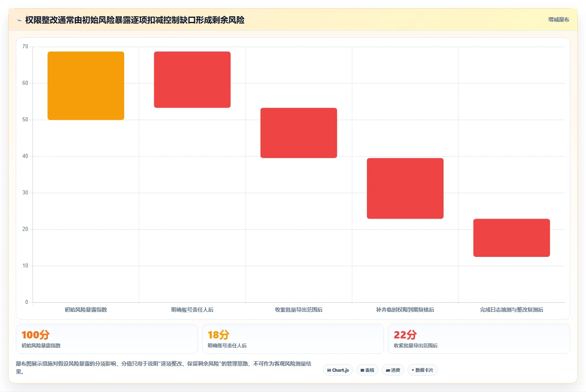
Task: Click the y-axis value 60
Action: (25, 83)
